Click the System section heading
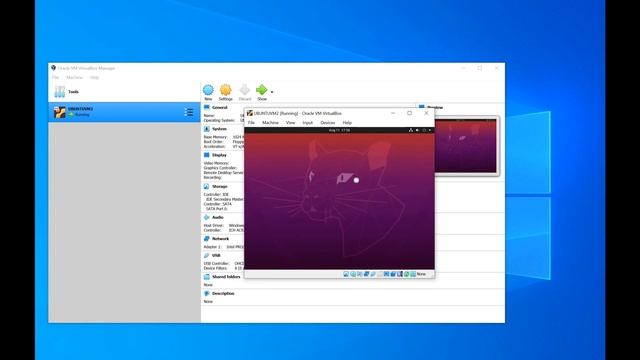 [x=219, y=129]
